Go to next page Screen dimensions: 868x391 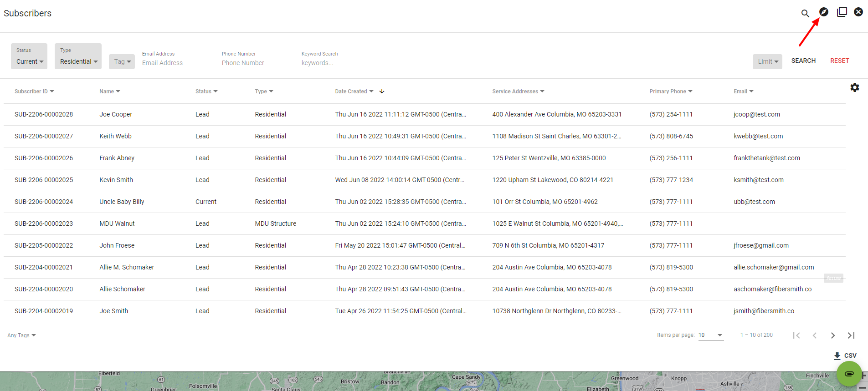click(x=833, y=335)
